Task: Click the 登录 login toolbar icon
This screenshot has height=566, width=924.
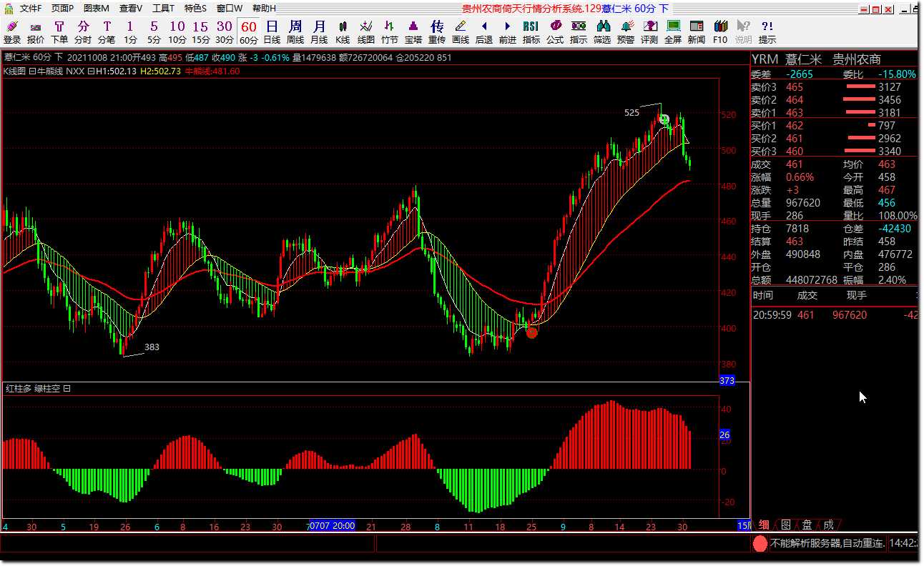Action: click(12, 32)
